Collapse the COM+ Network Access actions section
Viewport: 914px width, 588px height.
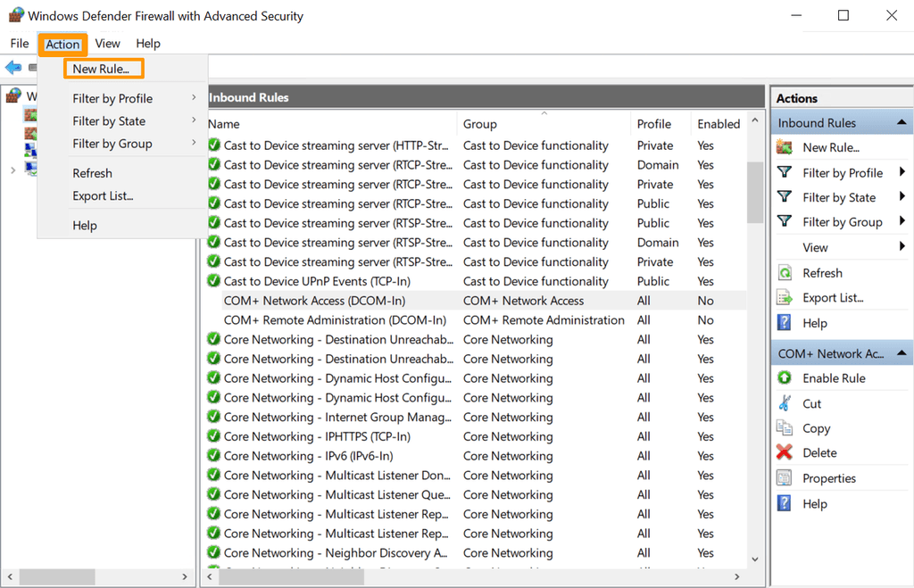(902, 353)
